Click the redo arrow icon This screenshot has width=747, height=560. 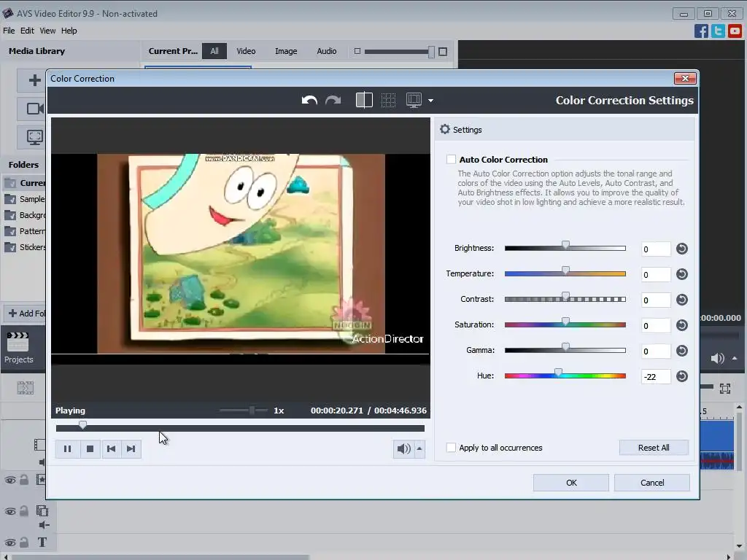pos(333,101)
